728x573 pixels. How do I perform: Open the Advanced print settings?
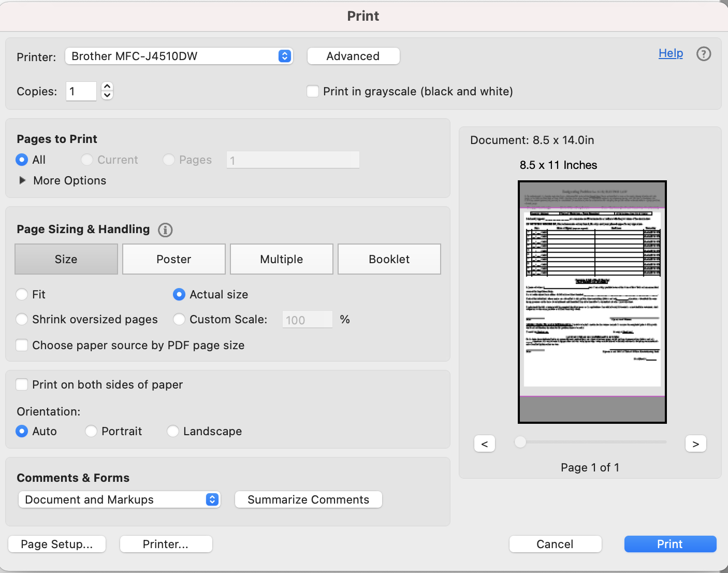(353, 56)
